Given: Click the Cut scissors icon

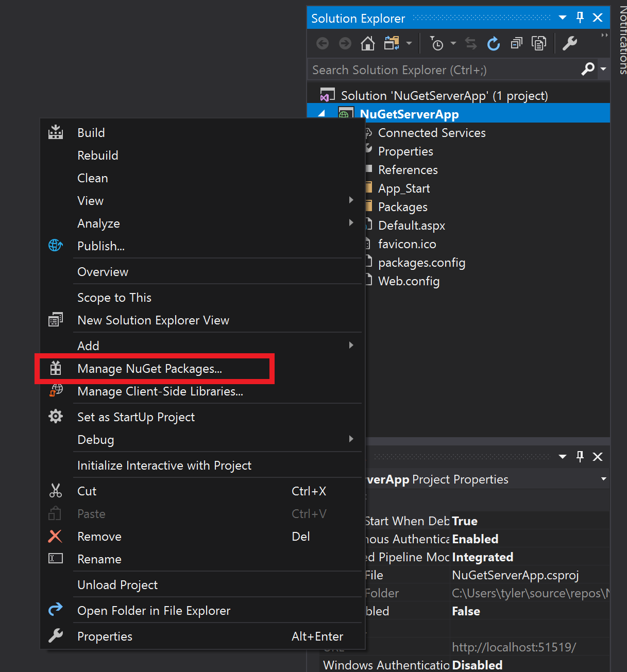Looking at the screenshot, I should pos(56,491).
